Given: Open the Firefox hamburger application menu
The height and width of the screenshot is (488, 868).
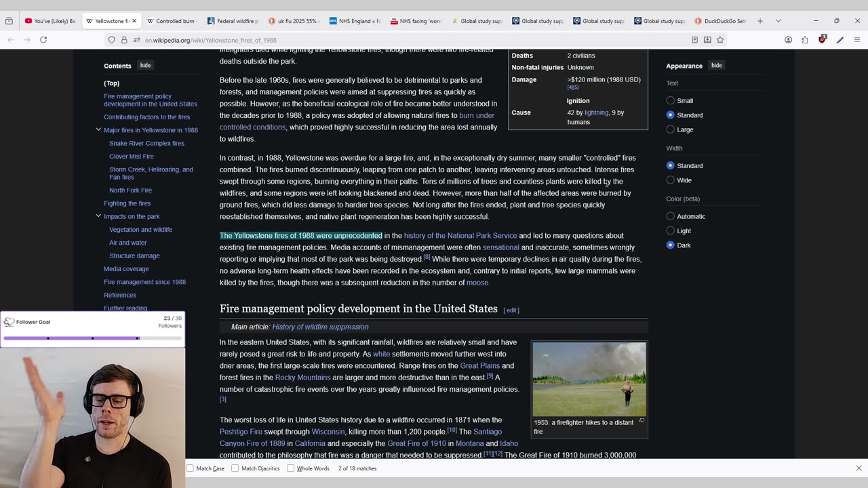Looking at the screenshot, I should 856,40.
